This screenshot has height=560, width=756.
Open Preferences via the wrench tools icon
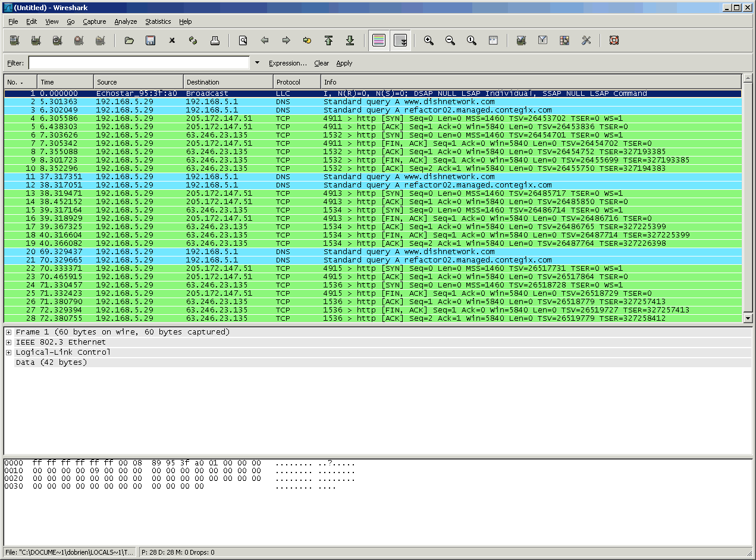click(586, 40)
